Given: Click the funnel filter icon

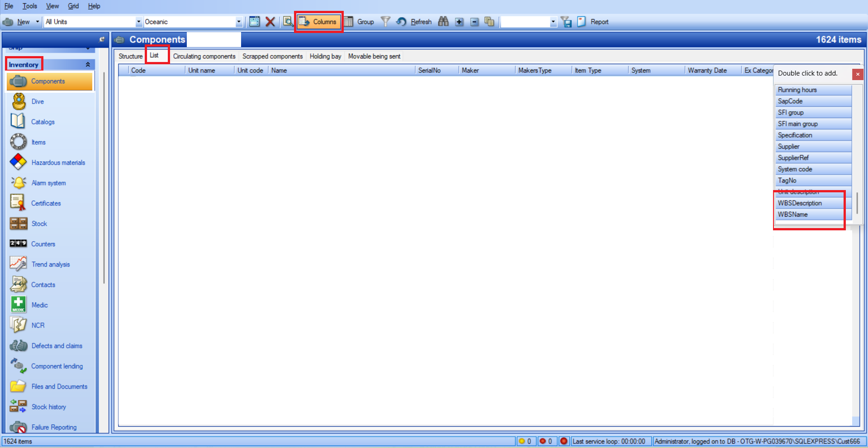Looking at the screenshot, I should [385, 22].
